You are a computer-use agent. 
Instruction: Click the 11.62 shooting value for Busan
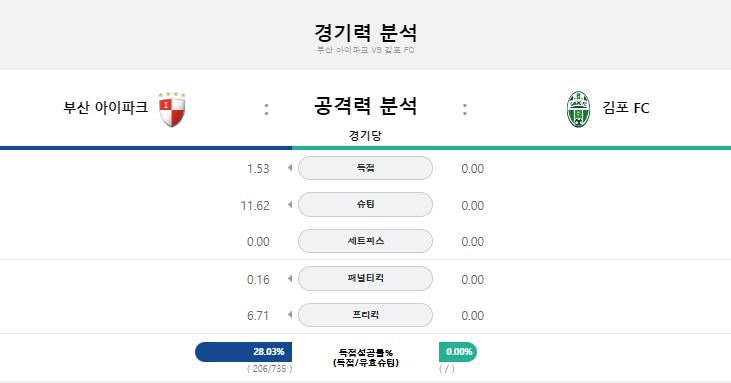[x=255, y=205]
